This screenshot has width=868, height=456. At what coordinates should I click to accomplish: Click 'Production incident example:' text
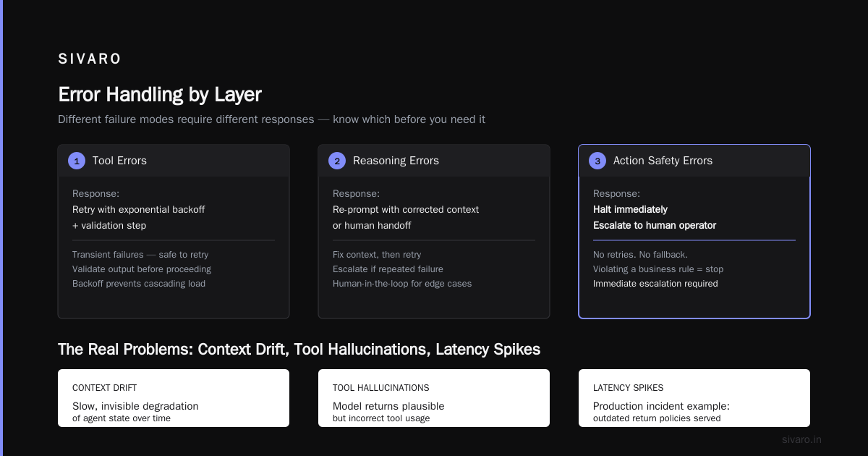tap(661, 406)
